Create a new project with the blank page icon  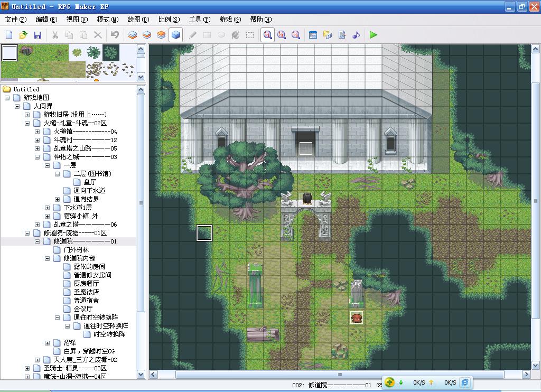(9, 35)
